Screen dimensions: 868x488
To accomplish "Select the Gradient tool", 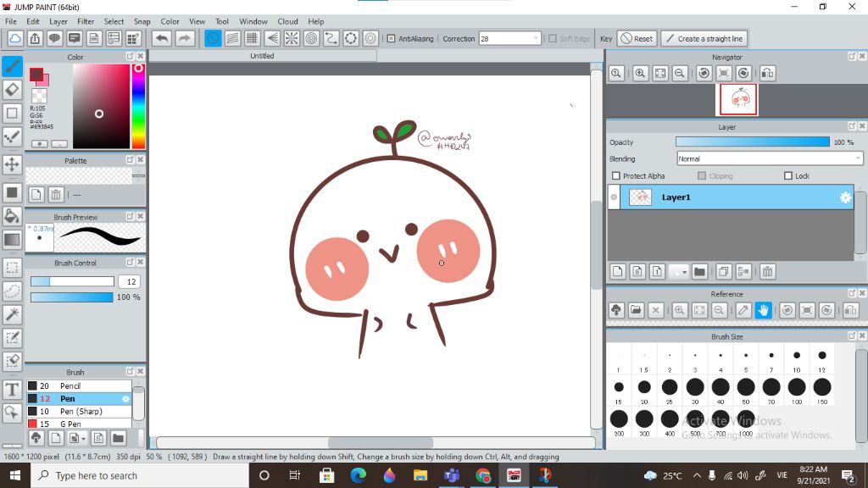I will point(12,240).
